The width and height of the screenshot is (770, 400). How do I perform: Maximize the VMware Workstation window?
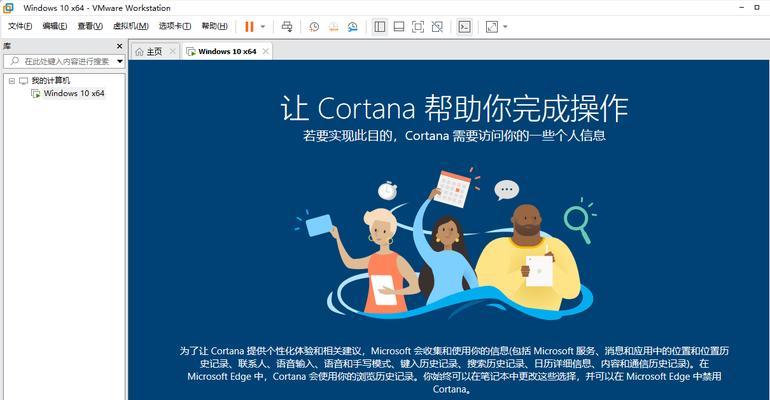pyautogui.click(x=757, y=8)
